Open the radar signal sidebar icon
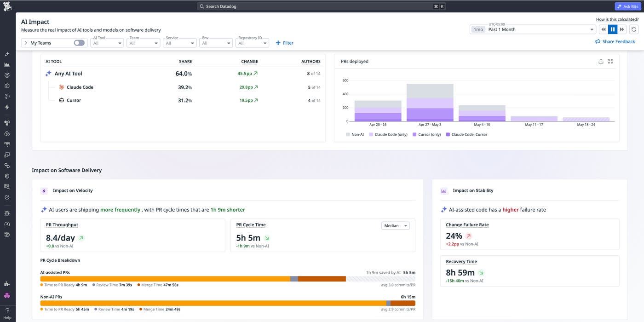 (7, 97)
